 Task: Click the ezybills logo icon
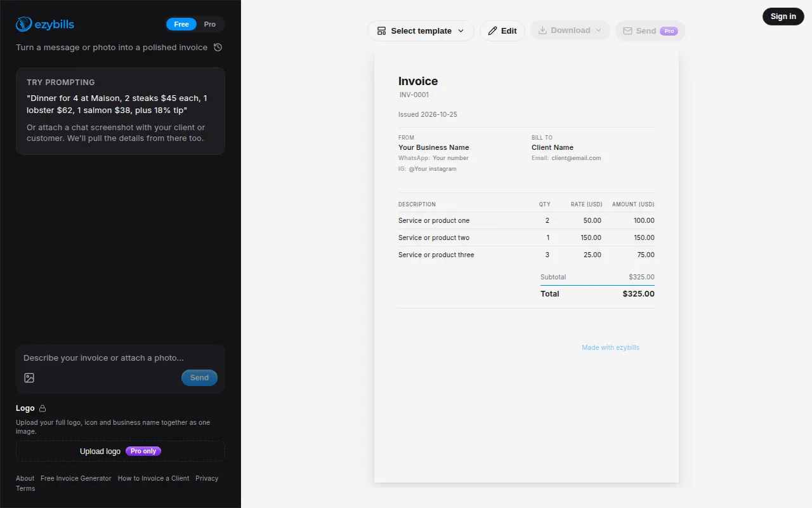24,24
